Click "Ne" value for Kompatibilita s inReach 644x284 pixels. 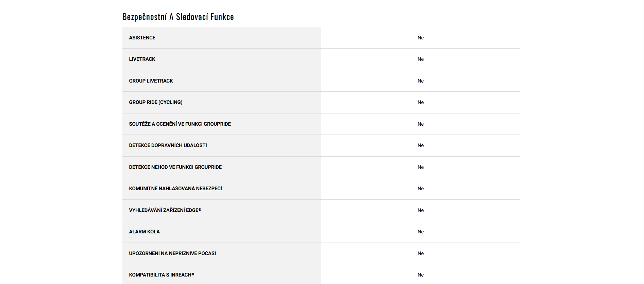(421, 275)
